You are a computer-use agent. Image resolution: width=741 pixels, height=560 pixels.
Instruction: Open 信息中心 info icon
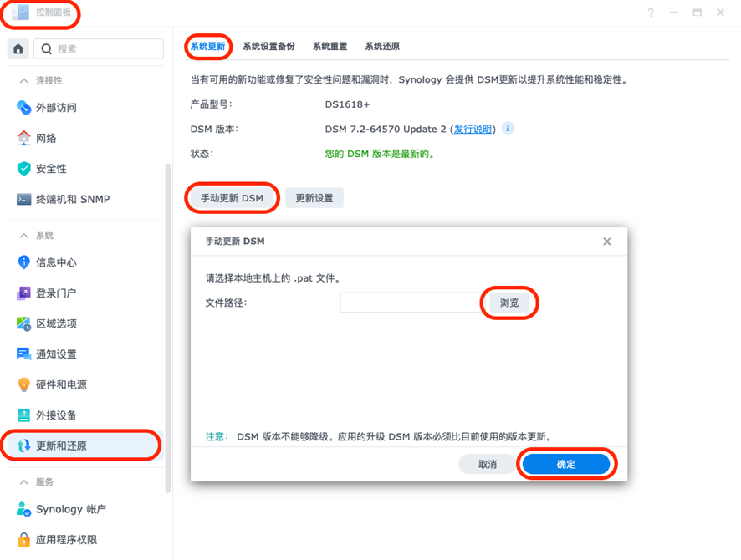[24, 262]
